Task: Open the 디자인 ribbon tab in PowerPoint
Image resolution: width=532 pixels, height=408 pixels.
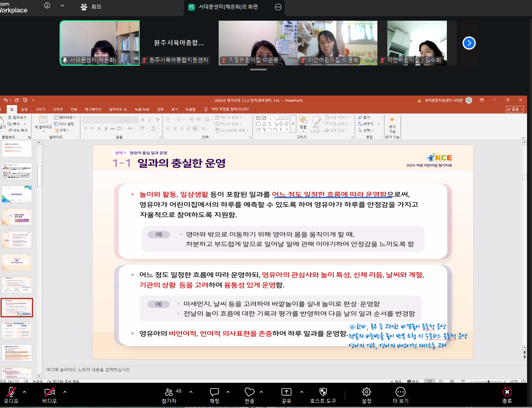Action: point(58,109)
